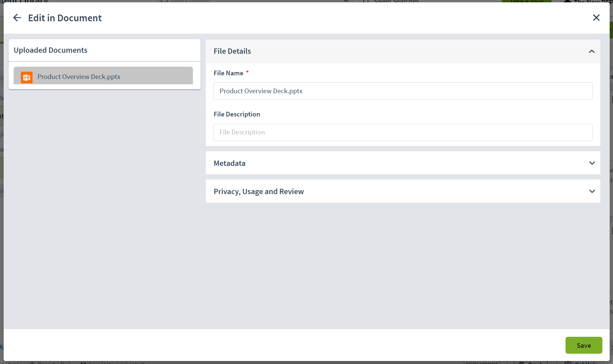Open the Privacy, Usage and Review title
Screen dimensions: 613x364
(259, 191)
